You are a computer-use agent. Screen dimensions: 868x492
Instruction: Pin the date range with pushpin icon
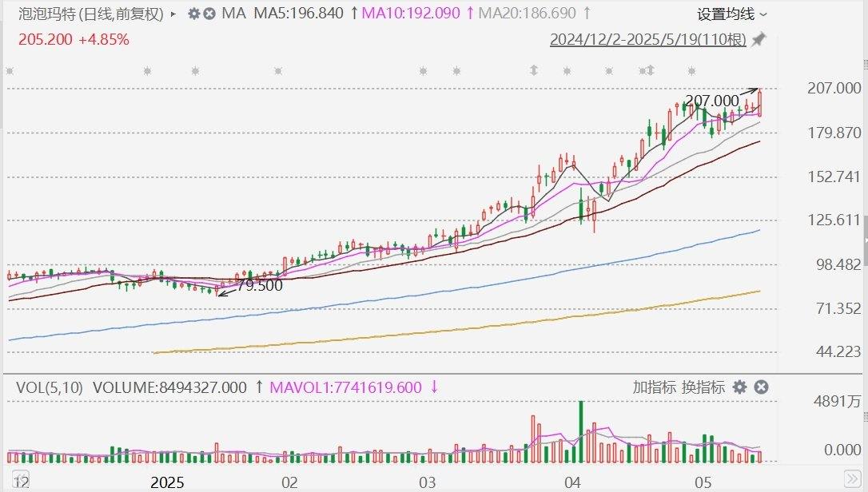759,39
